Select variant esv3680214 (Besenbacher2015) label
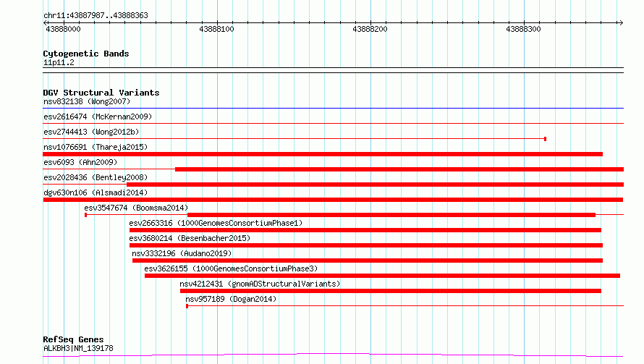 [x=190, y=238]
